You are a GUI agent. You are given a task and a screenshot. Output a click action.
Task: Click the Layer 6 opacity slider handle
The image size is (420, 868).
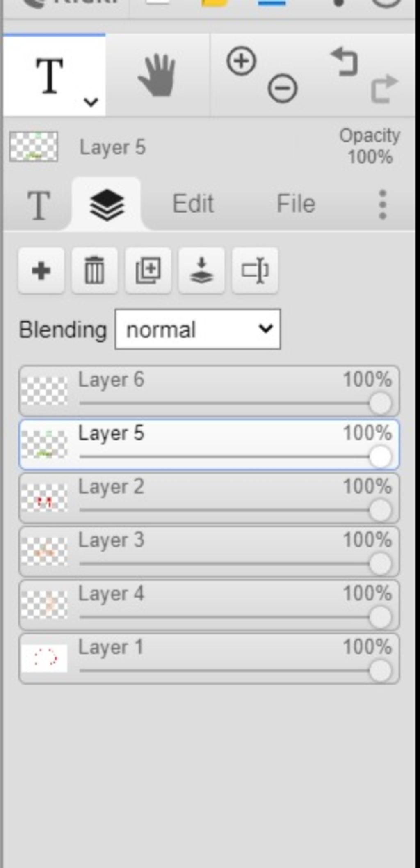pyautogui.click(x=380, y=403)
